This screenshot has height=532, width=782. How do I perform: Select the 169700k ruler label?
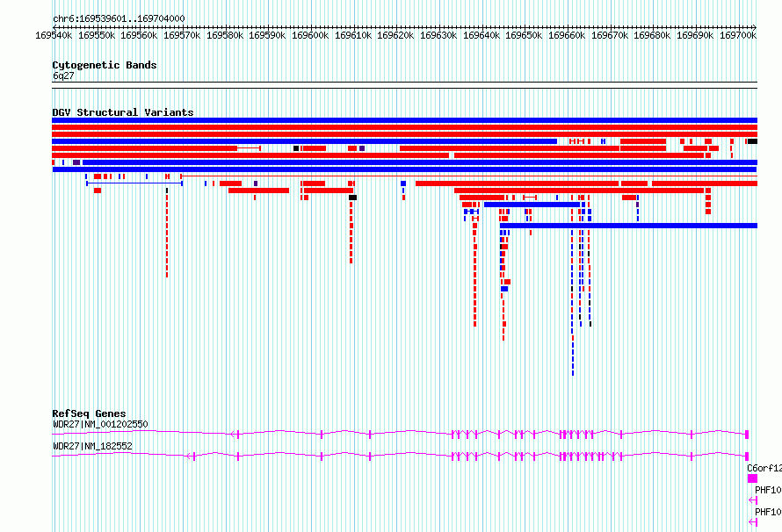[737, 35]
